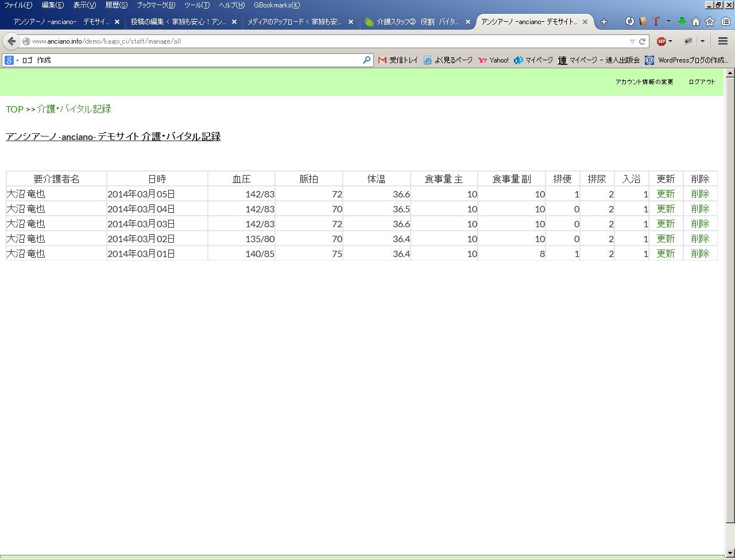The height and width of the screenshot is (560, 735).
Task: Expand the dropdown next to the insect icon
Action: click(702, 41)
